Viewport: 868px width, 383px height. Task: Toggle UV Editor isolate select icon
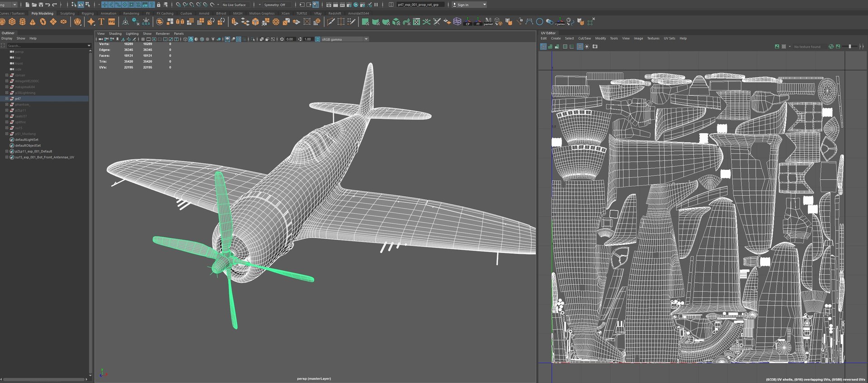pos(587,47)
